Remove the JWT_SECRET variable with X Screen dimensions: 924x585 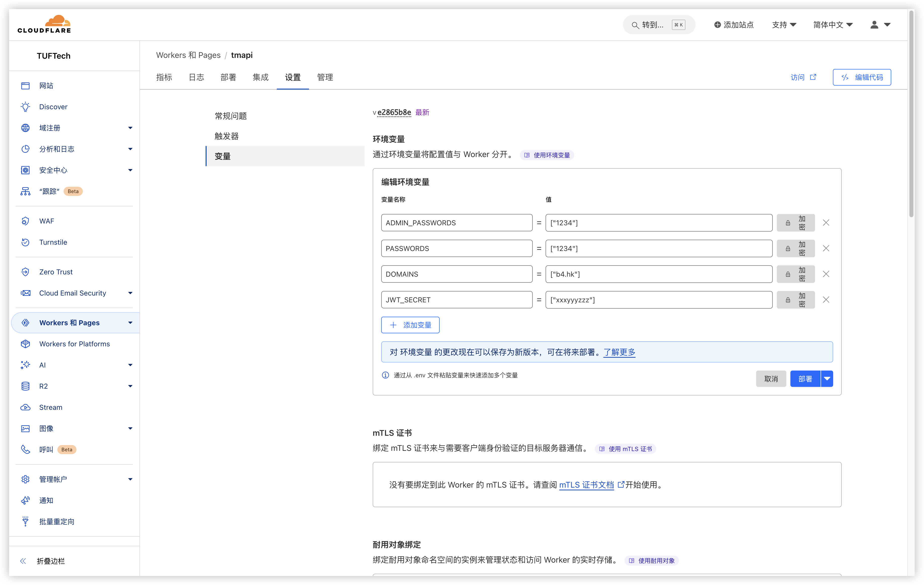pyautogui.click(x=826, y=300)
